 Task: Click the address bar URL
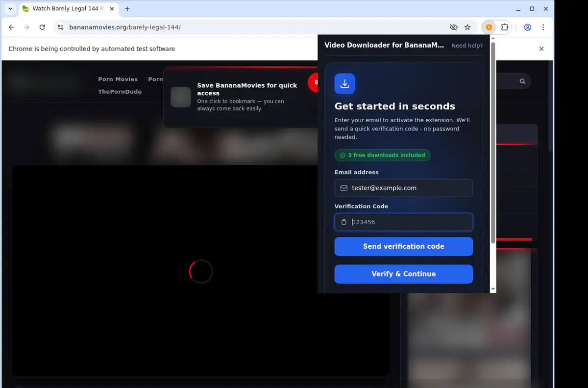coord(125,27)
